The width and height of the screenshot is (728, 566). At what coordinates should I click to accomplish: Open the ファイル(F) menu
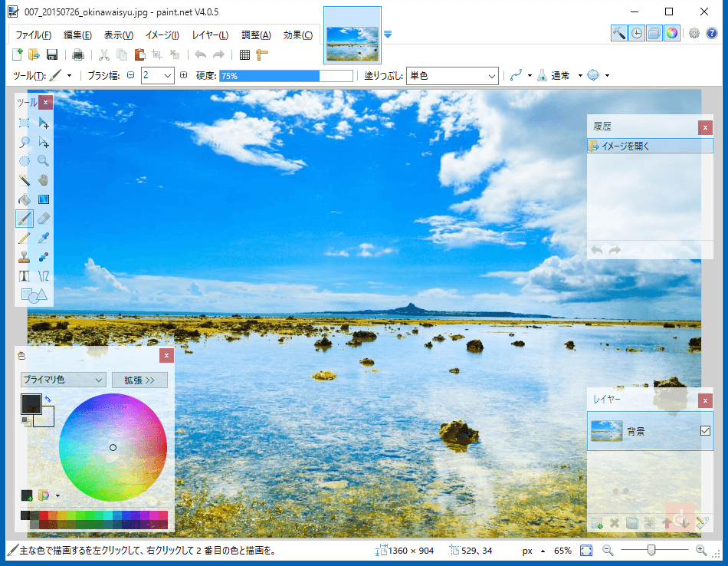34,35
